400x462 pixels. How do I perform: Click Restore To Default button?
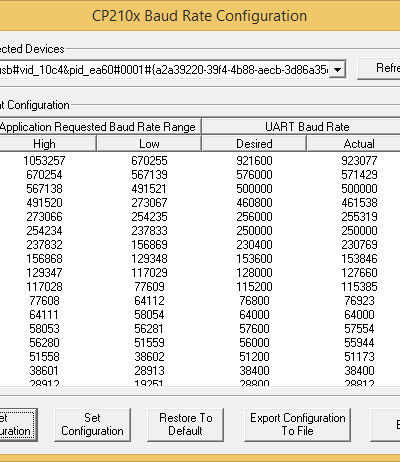(x=185, y=425)
